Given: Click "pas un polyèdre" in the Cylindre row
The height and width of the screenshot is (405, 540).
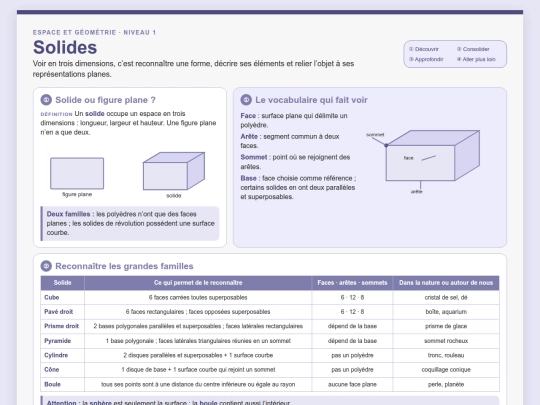Looking at the screenshot, I should pos(352,355).
